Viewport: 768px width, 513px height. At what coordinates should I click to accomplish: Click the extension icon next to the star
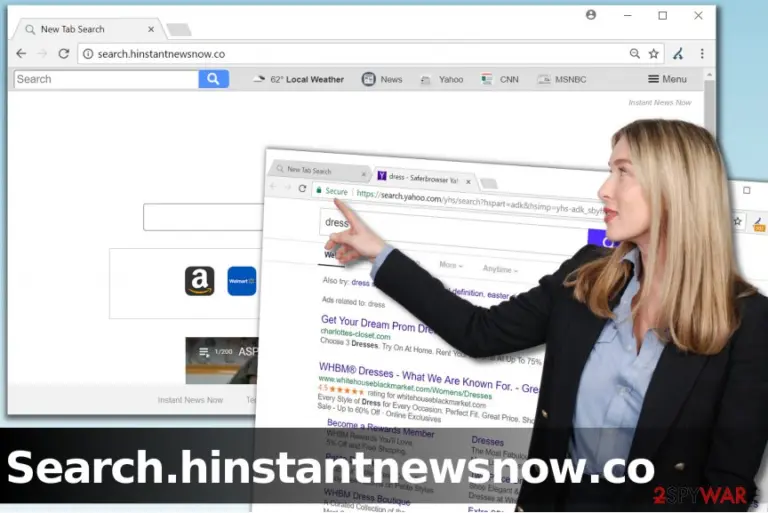tap(678, 53)
